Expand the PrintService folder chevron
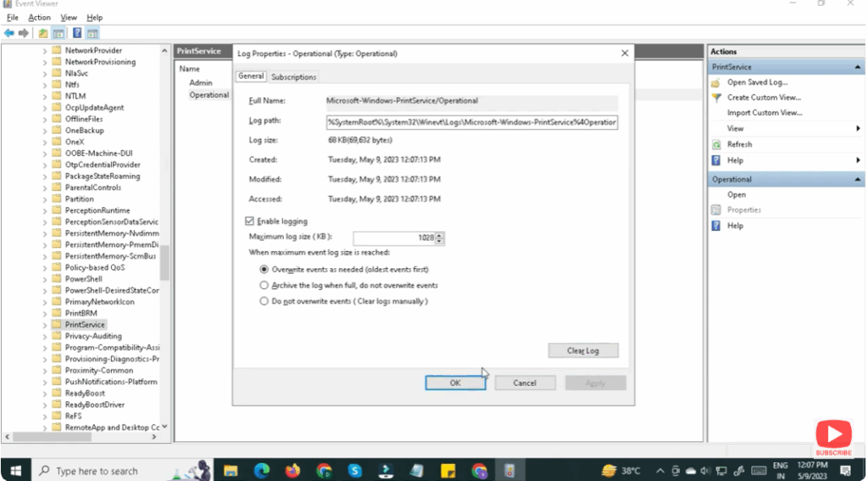Screen dimensions: 868x481 click(x=44, y=325)
